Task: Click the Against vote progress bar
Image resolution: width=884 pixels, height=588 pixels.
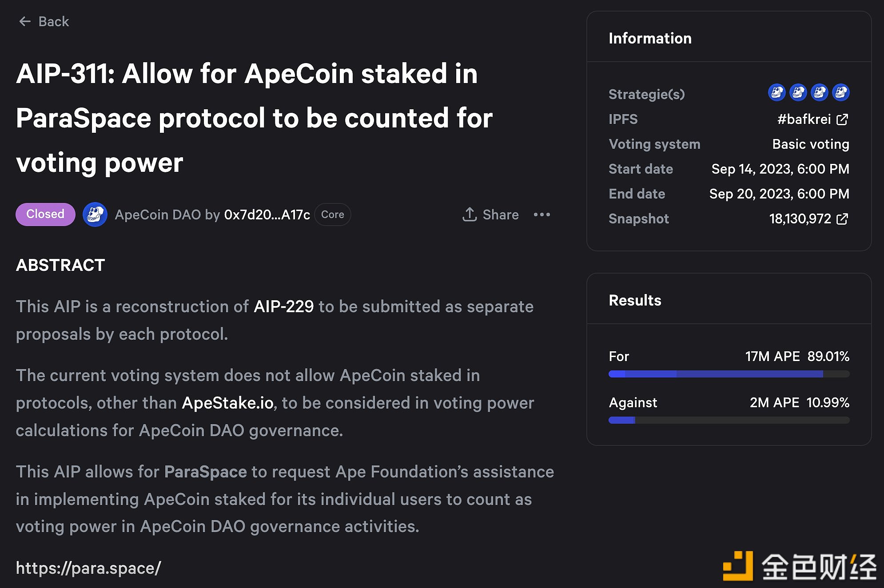Action: [x=729, y=420]
